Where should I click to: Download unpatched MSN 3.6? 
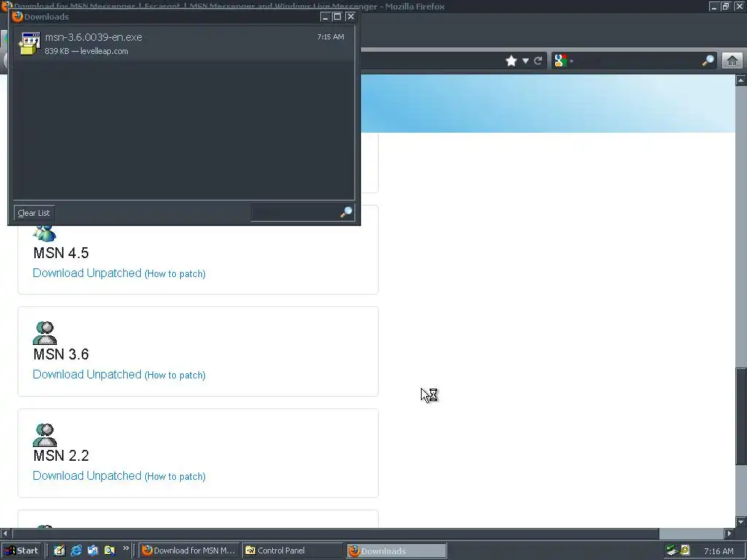point(88,374)
